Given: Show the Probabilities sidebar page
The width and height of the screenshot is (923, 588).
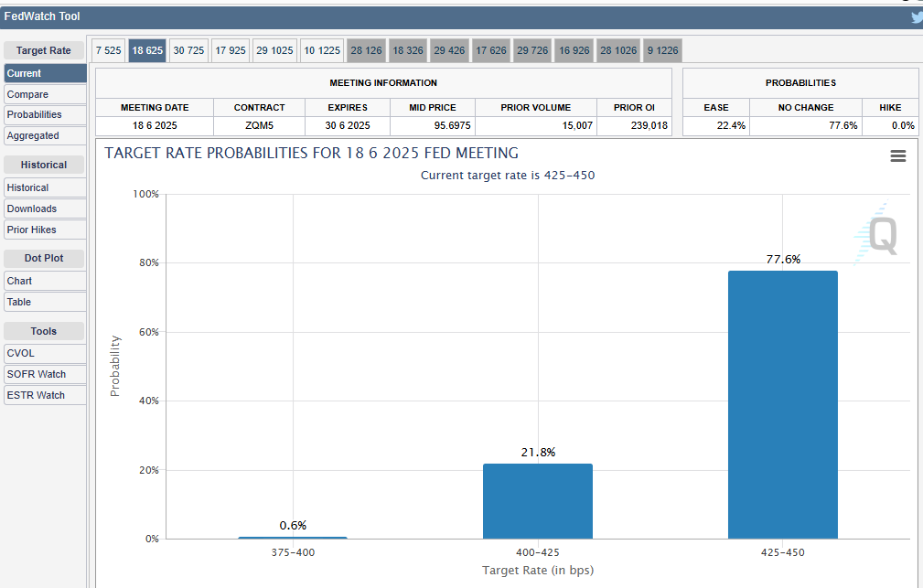Looking at the screenshot, I should tap(35, 114).
